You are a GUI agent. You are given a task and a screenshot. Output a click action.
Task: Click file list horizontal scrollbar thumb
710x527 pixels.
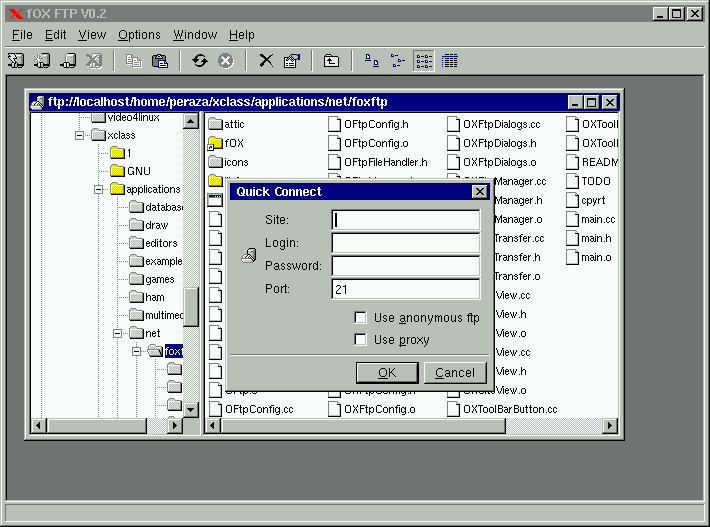point(363,426)
